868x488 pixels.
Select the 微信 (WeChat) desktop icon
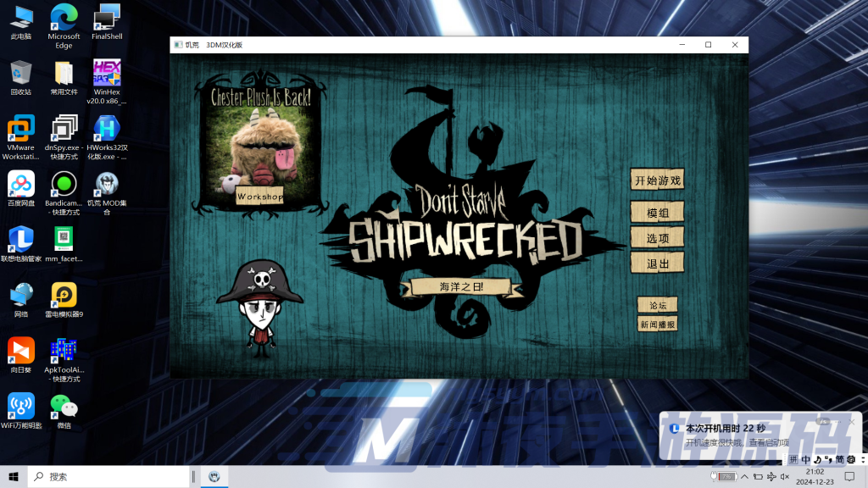pos(64,406)
